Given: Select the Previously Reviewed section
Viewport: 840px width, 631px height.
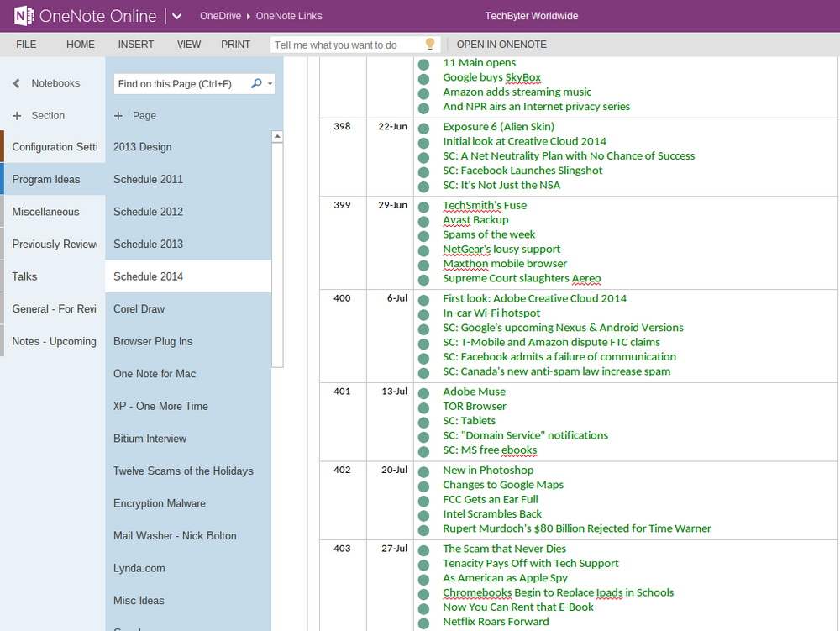Looking at the screenshot, I should [52, 245].
